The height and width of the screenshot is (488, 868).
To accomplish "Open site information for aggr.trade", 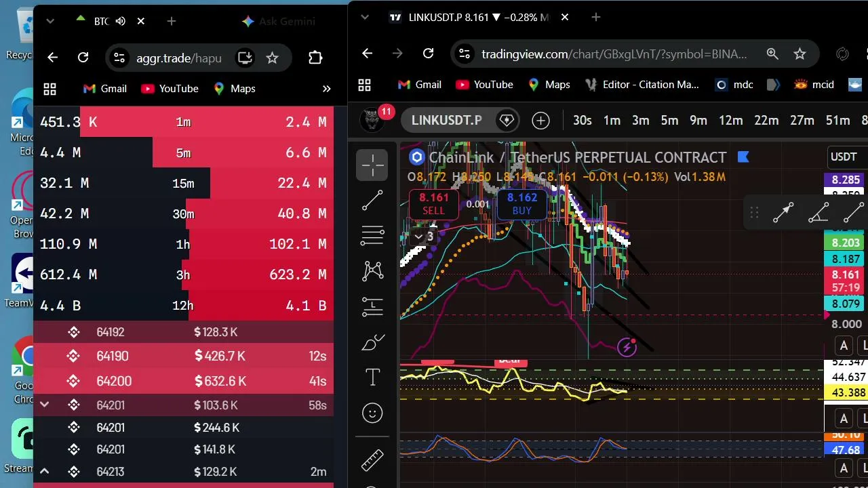I will coord(119,58).
